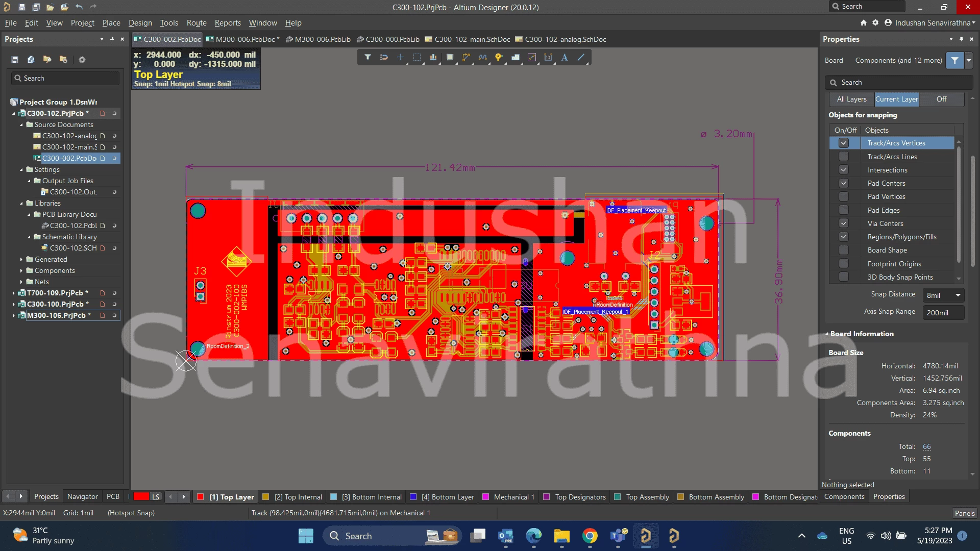
Task: Click the Top Internal layer color swatch
Action: [x=265, y=497]
